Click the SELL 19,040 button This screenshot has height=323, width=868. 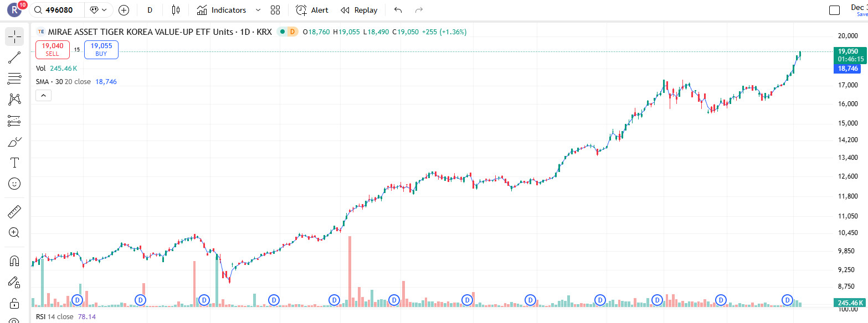(52, 50)
